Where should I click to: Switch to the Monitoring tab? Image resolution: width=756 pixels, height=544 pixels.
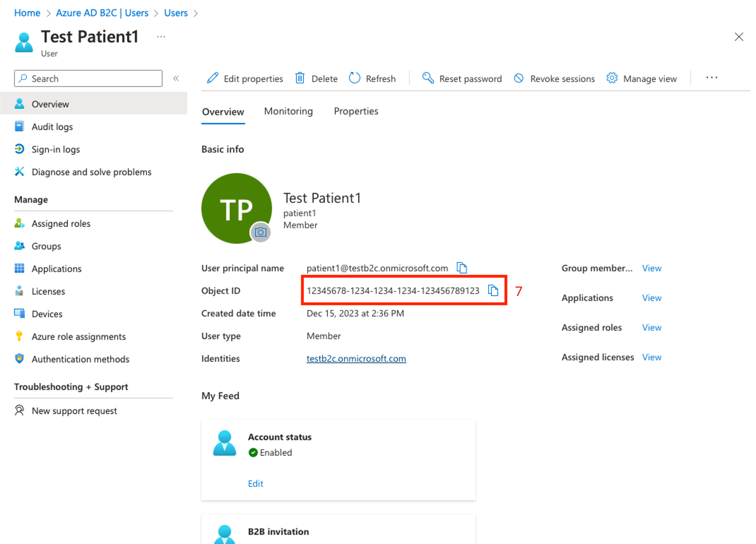click(288, 111)
